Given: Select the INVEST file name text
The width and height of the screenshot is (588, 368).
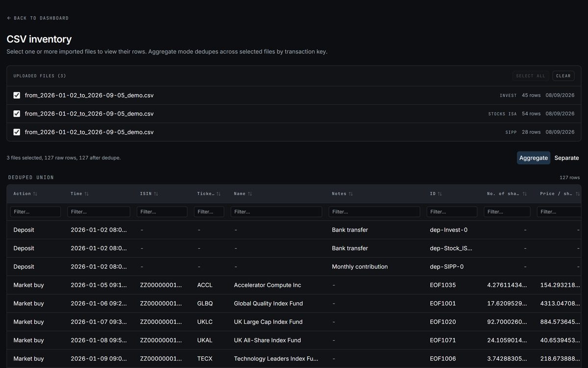Looking at the screenshot, I should [89, 95].
